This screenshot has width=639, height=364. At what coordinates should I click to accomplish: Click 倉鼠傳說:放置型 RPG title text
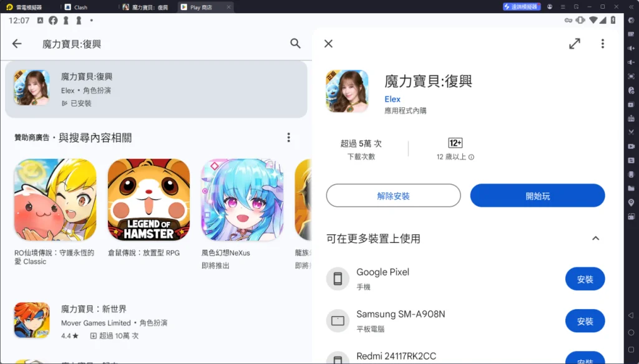(144, 253)
